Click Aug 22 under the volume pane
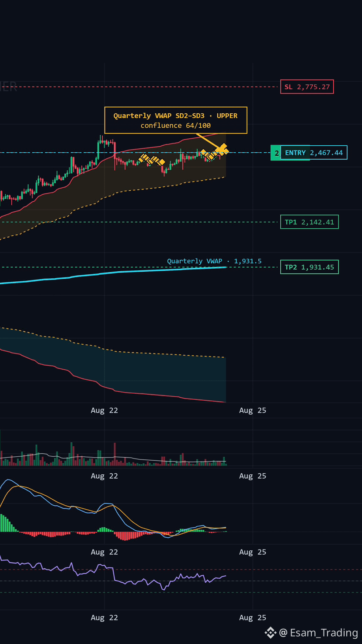 pos(104,476)
